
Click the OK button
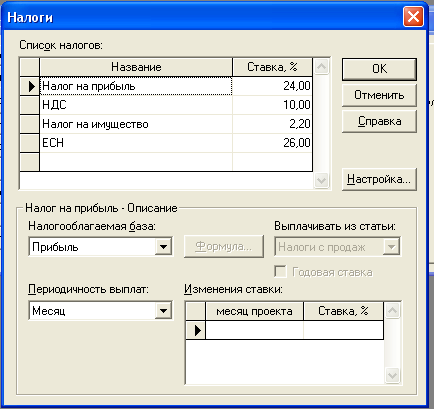click(x=379, y=69)
